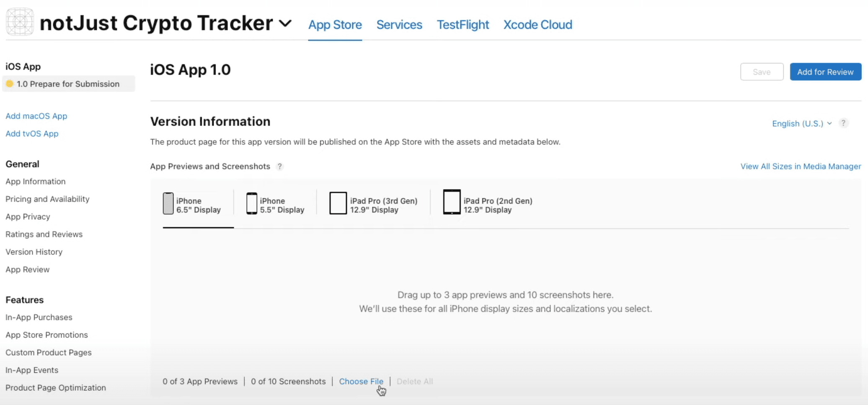868x405 pixels.
Task: Select the iPad Pro (2nd Gen) device icon
Action: point(452,202)
